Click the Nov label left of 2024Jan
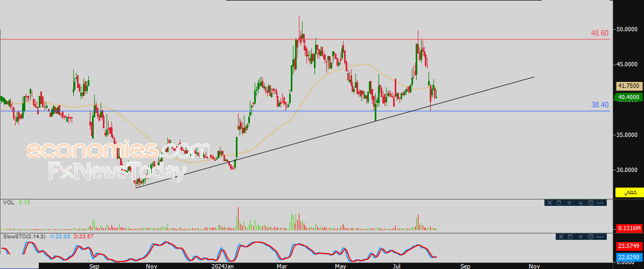 coord(151,266)
